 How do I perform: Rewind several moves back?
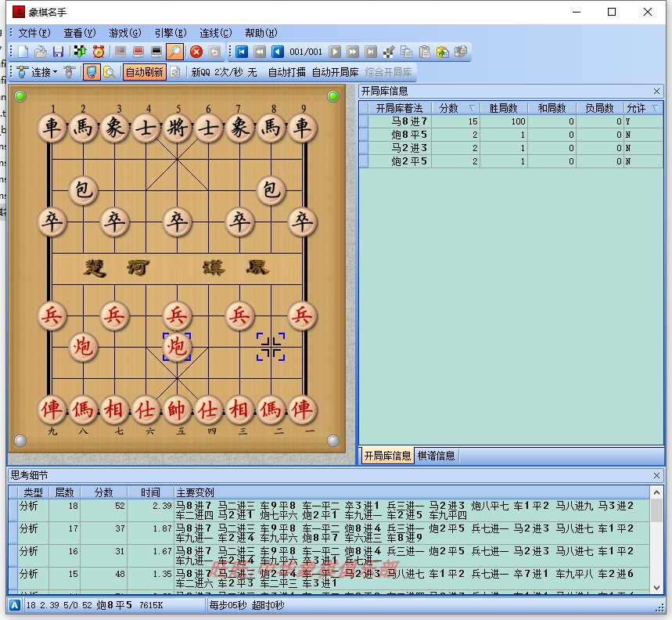tap(260, 52)
